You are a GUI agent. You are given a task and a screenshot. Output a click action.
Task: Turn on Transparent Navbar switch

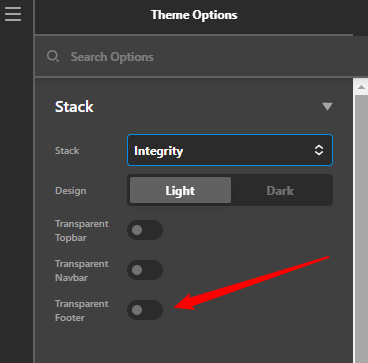point(145,270)
